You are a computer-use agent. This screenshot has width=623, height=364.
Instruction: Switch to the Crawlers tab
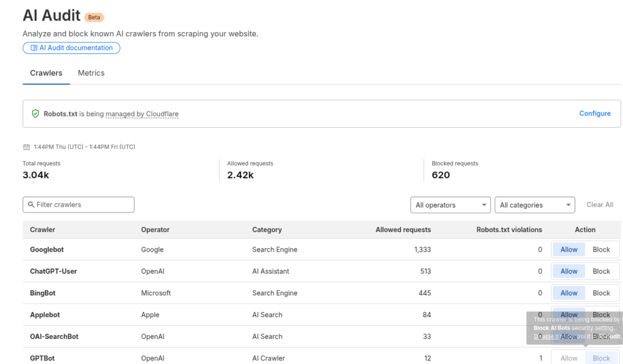46,73
